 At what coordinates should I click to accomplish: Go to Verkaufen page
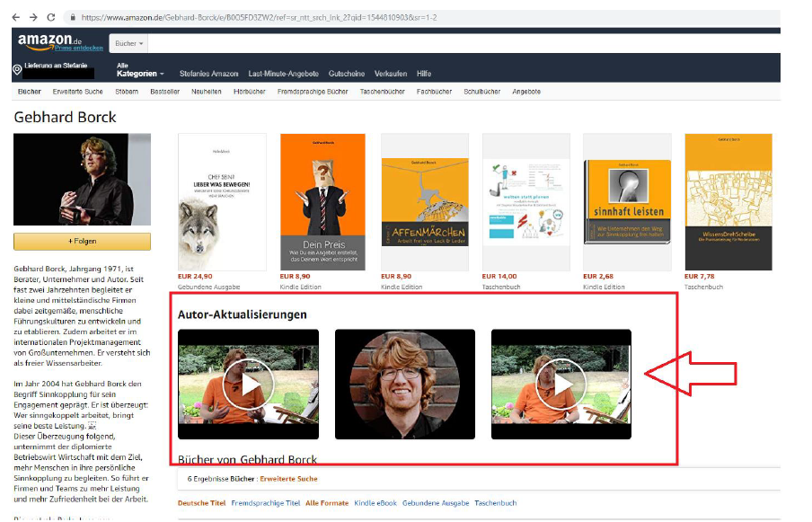pyautogui.click(x=391, y=74)
